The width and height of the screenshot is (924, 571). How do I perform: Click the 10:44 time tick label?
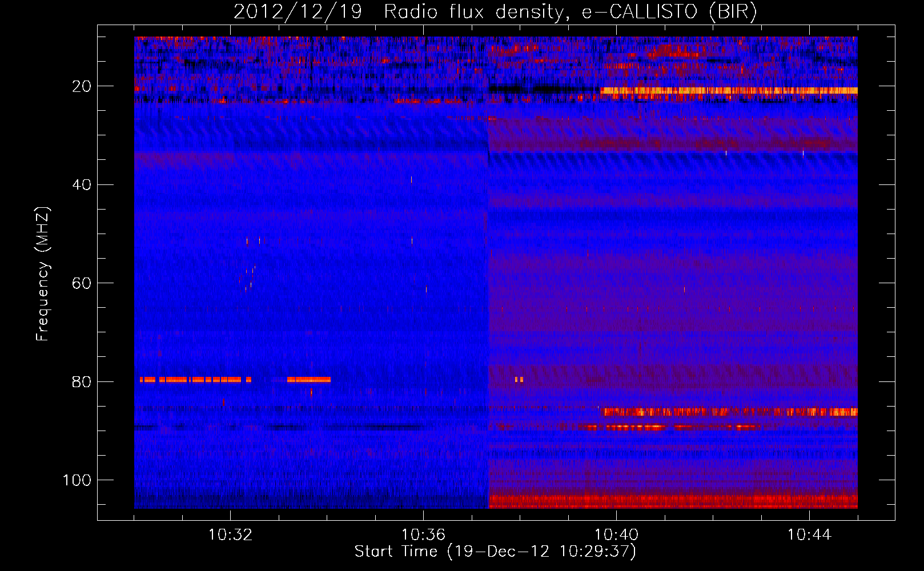[x=809, y=535]
